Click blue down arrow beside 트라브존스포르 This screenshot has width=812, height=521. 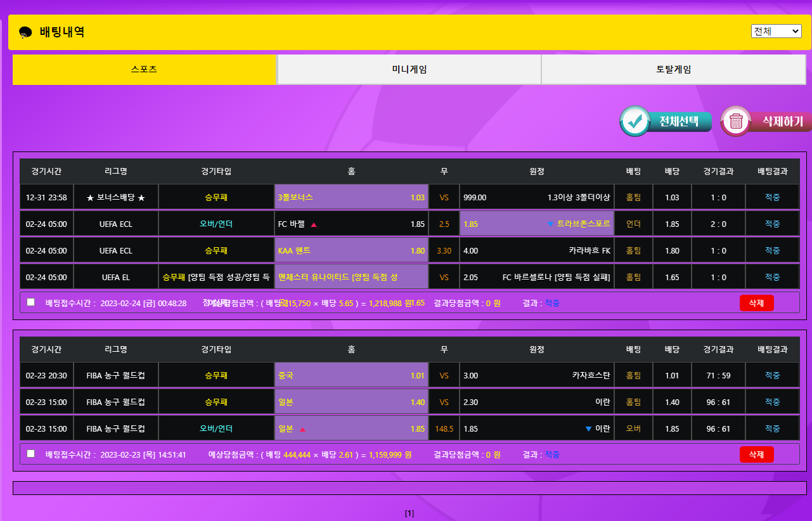(x=550, y=224)
